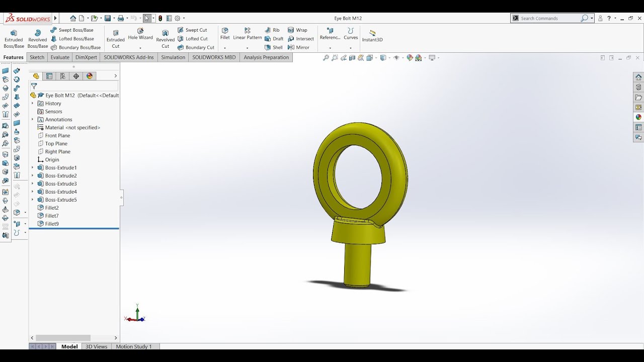Expand the SOLIDWORKS menu flyout arrow
Image resolution: width=644 pixels, height=362 pixels.
click(x=55, y=18)
